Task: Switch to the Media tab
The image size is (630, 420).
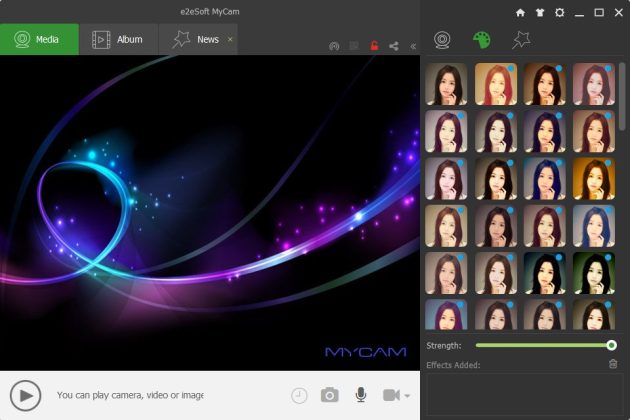Action: (39, 39)
